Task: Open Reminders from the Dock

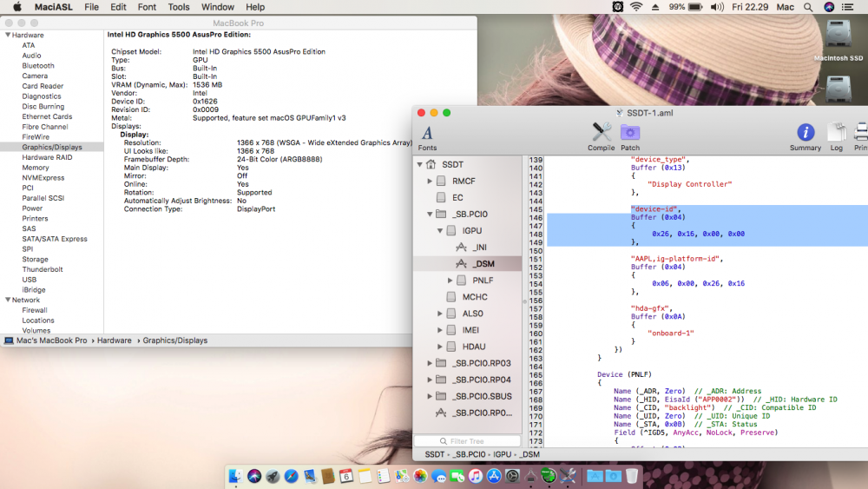Action: pos(383,476)
